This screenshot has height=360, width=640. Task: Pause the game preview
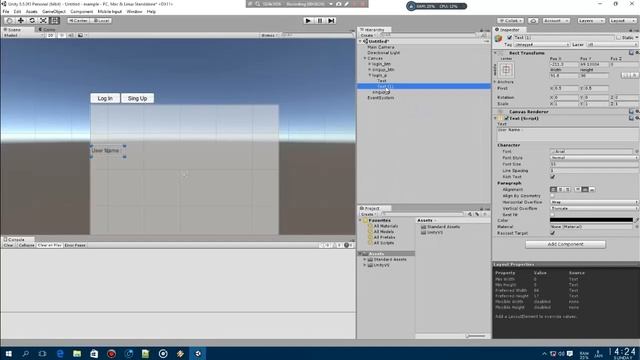320,20
